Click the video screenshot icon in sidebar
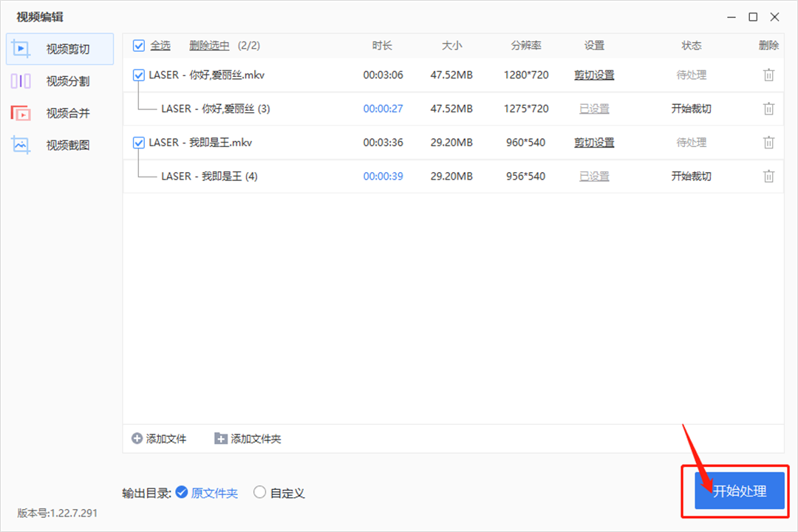The width and height of the screenshot is (798, 532). point(21,145)
